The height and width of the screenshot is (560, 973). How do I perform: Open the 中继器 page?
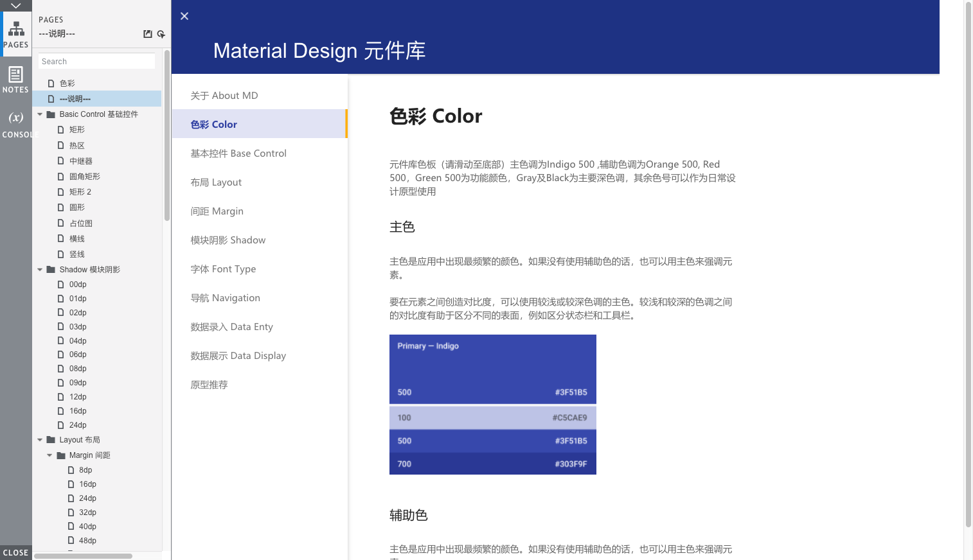coord(80,161)
